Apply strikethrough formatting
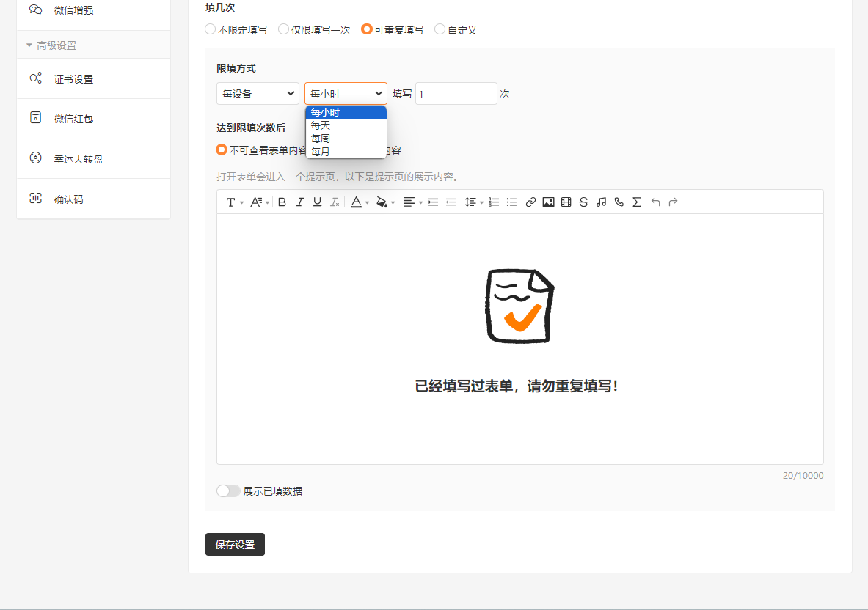Screen dimensions: 868x610 pyautogui.click(x=584, y=202)
